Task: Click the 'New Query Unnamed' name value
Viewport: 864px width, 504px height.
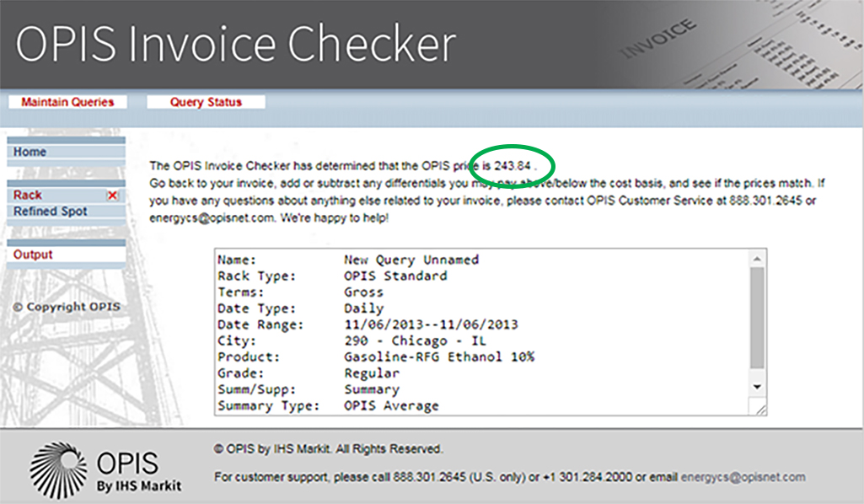Action: [411, 260]
